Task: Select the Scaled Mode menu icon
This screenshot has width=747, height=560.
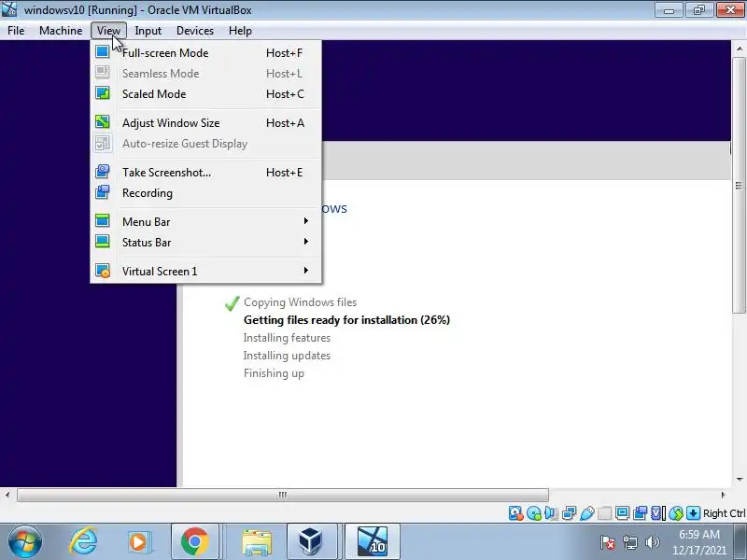Action: pyautogui.click(x=102, y=92)
